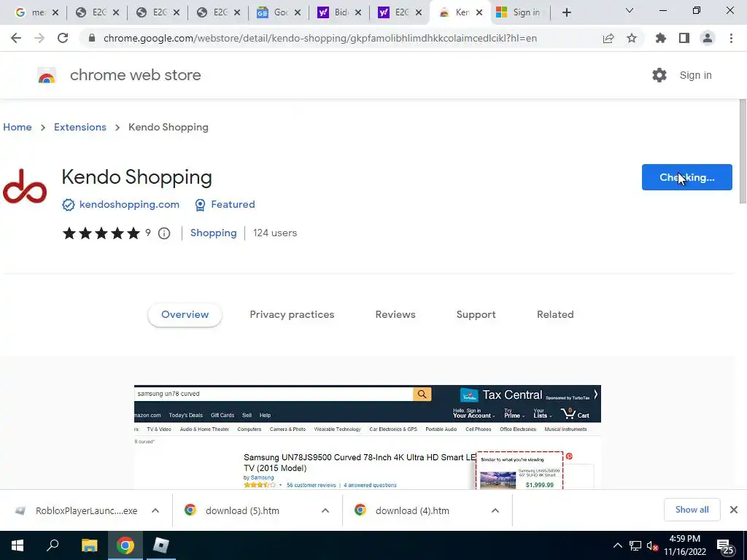This screenshot has height=560, width=747.
Task: Close the downloads bar
Action: click(734, 510)
